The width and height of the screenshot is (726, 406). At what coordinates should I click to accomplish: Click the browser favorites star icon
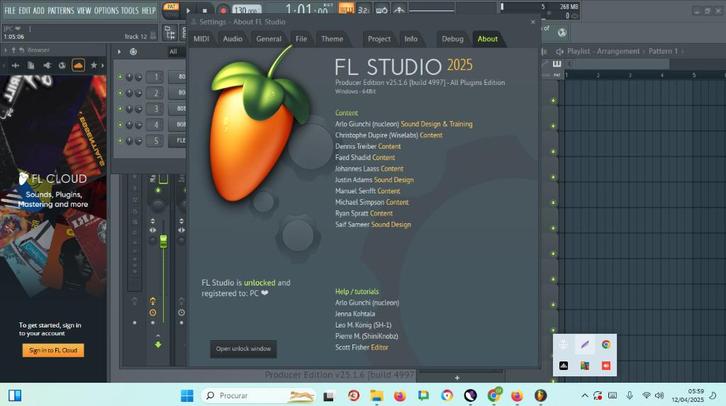click(94, 65)
